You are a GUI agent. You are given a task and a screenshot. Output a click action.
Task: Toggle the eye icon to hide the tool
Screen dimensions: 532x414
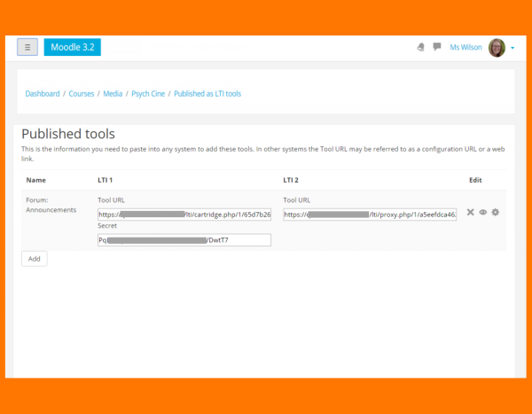[x=483, y=213]
